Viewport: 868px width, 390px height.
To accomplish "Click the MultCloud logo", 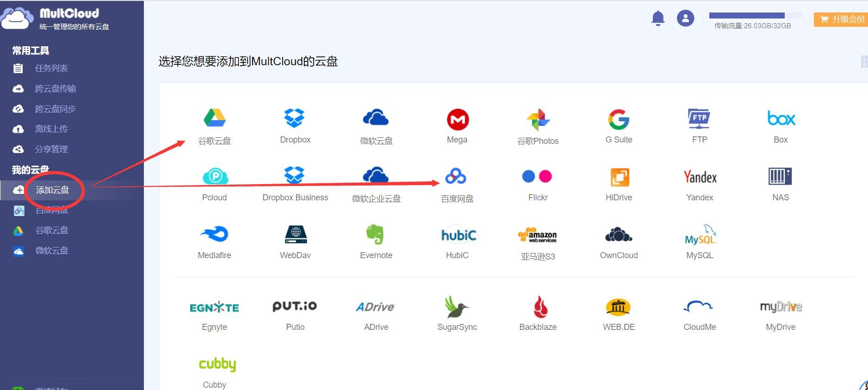I will pyautogui.click(x=56, y=19).
